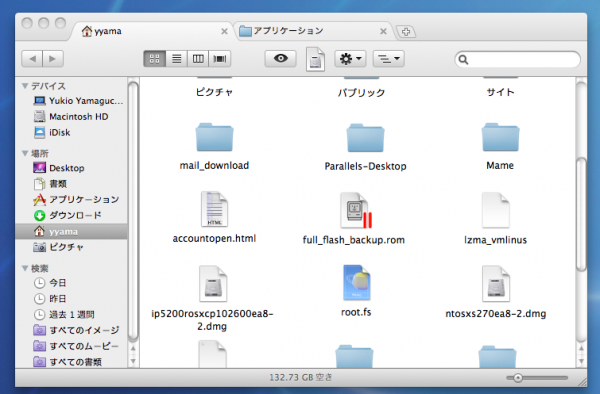Screen dimensions: 600x394
Task: Click sidebar scroll down arrow
Action: (x=133, y=361)
